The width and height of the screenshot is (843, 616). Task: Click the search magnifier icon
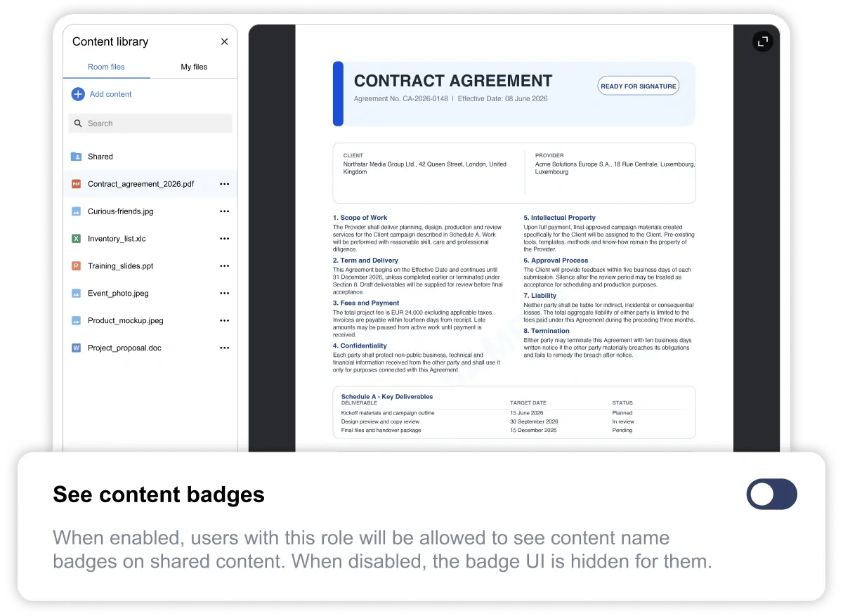click(78, 124)
